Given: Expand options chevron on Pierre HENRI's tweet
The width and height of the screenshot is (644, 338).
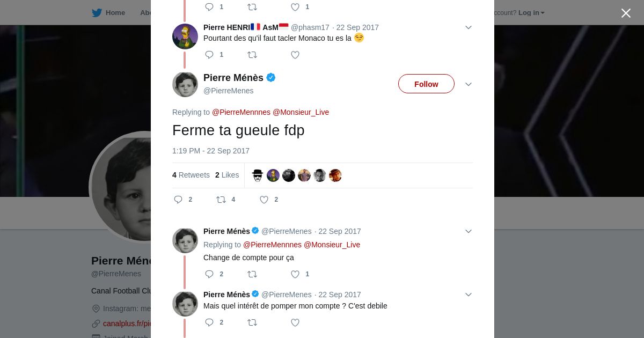Looking at the screenshot, I should [468, 27].
